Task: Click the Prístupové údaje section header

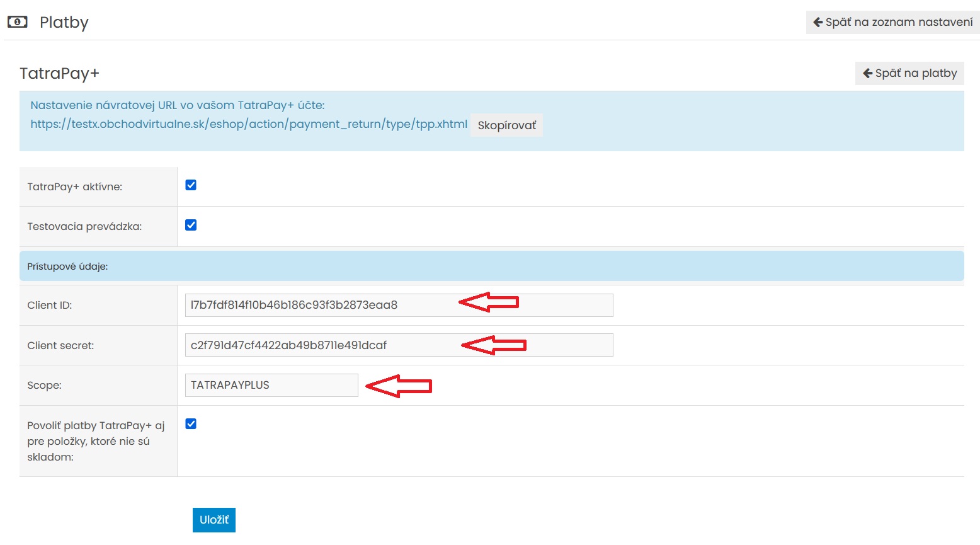Action: (x=67, y=267)
